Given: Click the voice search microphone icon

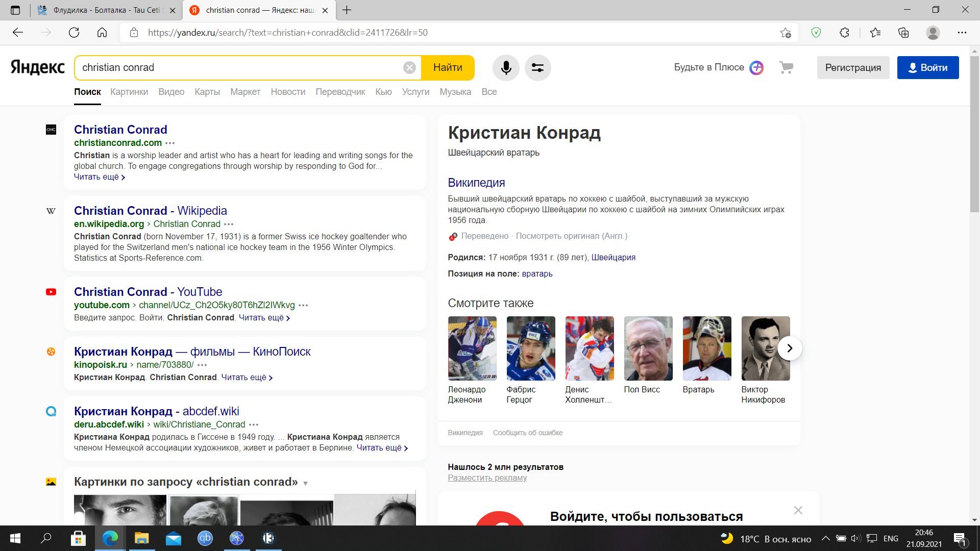Looking at the screenshot, I should click(506, 68).
